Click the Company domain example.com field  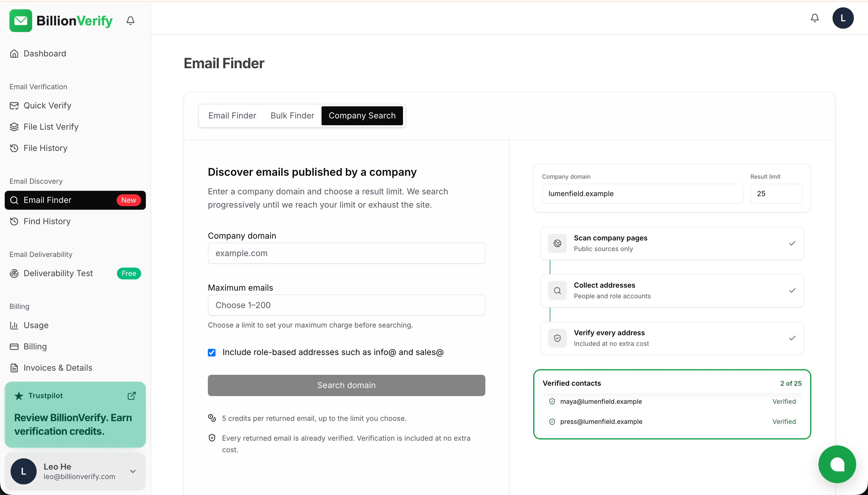coord(346,253)
